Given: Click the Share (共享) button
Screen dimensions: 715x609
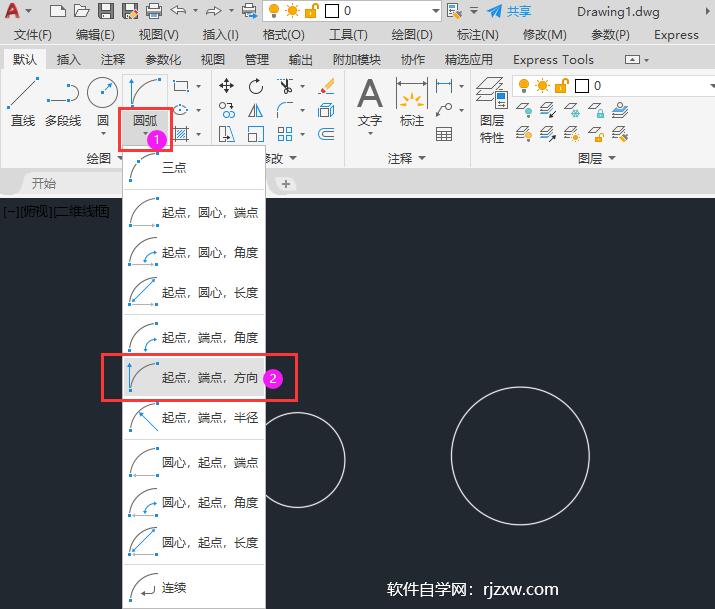Looking at the screenshot, I should tap(509, 10).
